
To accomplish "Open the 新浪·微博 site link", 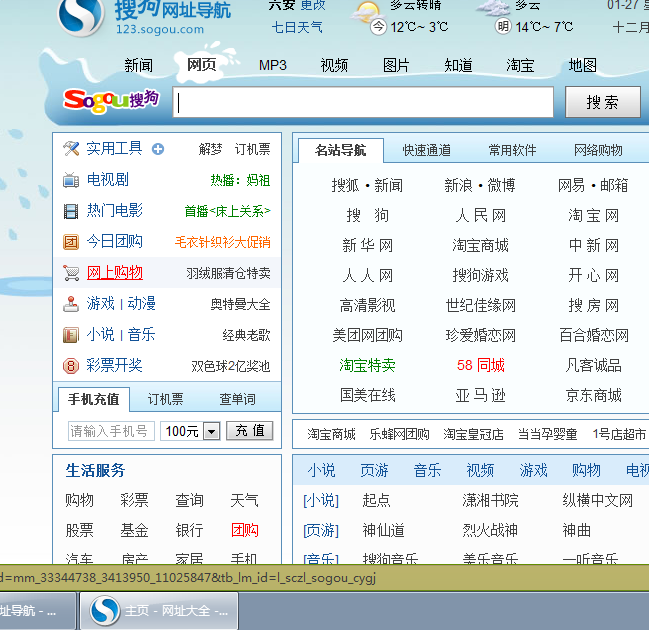I will pyautogui.click(x=480, y=185).
